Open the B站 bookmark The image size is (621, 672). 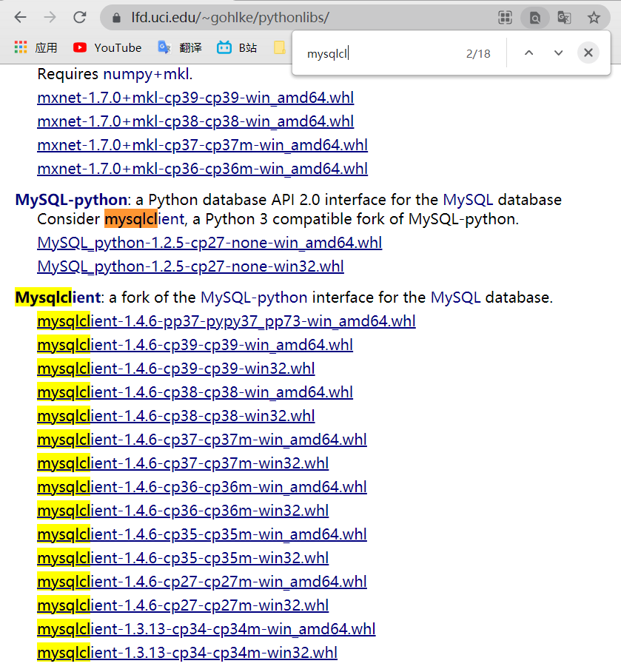pos(237,47)
